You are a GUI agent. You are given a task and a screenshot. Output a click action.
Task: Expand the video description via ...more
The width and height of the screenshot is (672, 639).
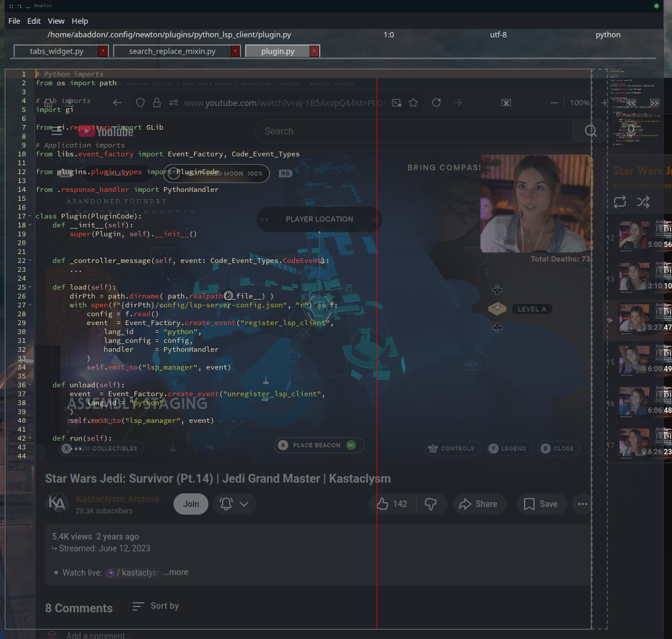tap(175, 572)
